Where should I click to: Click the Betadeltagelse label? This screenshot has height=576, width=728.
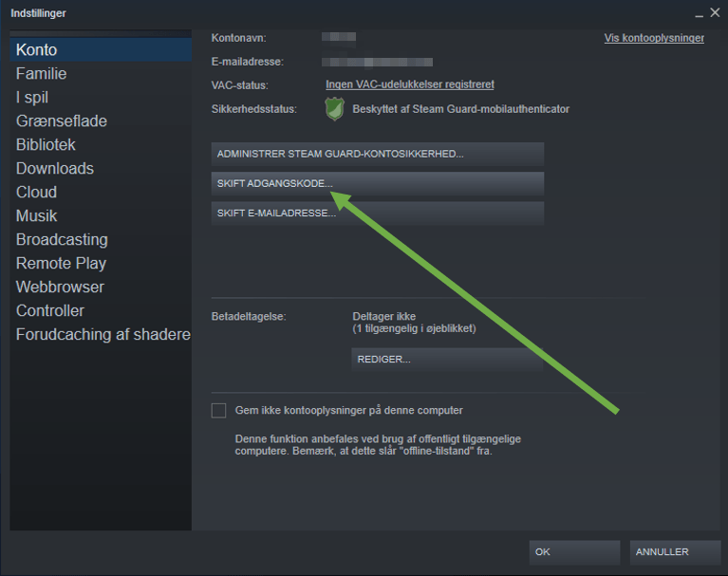click(x=249, y=317)
